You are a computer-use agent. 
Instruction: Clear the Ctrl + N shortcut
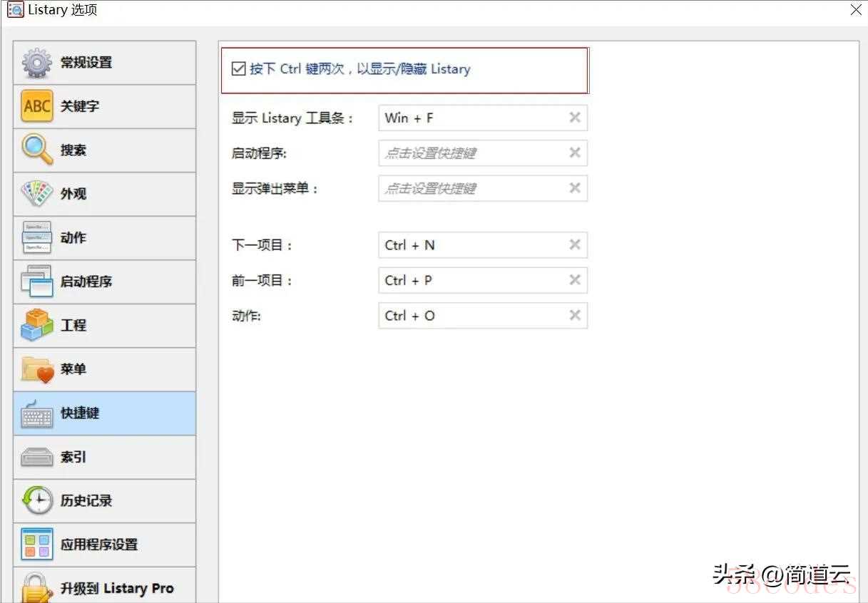click(574, 244)
